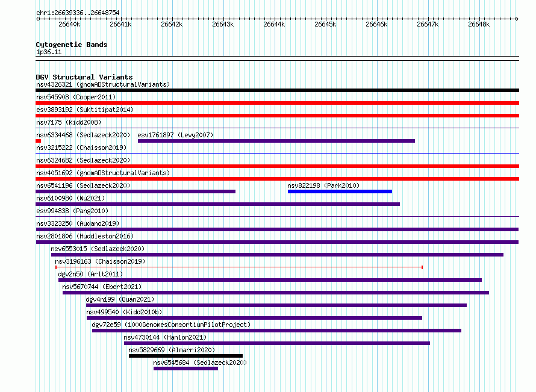The height and width of the screenshot is (392, 536).
Task: Open the nsv545908 (Cooper2011) label
Action: (x=76, y=97)
